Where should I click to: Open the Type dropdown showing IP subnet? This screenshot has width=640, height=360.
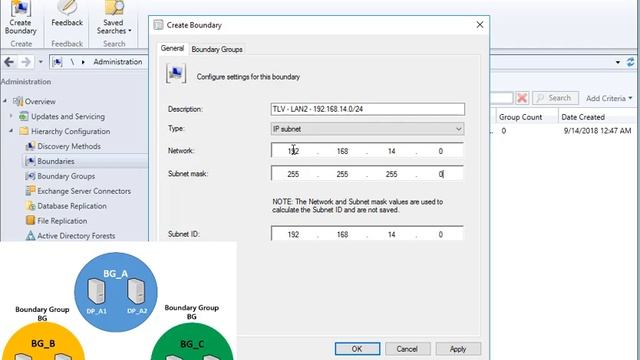click(x=367, y=129)
